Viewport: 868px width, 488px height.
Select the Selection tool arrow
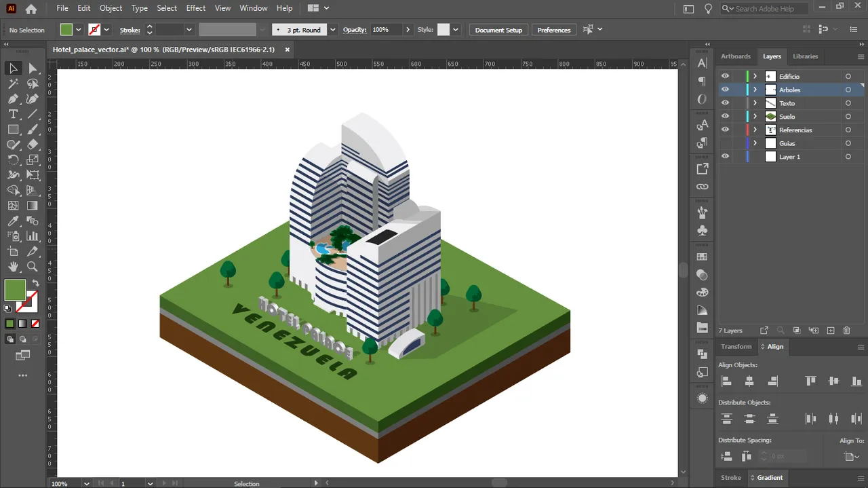(x=13, y=68)
